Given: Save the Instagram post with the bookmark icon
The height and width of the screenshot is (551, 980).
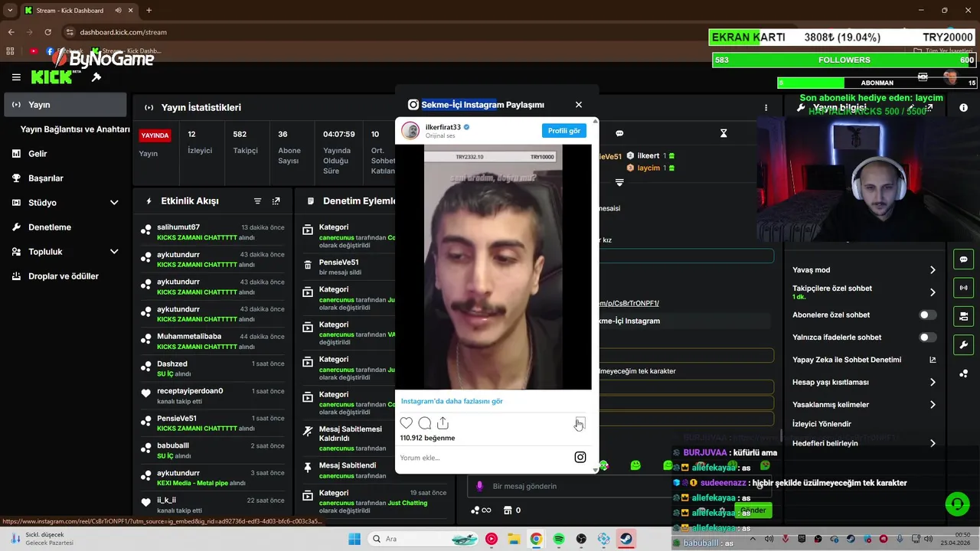Looking at the screenshot, I should (x=580, y=423).
